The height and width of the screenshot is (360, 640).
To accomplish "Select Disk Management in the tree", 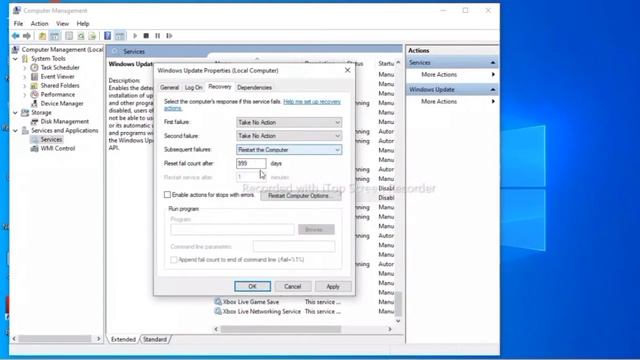I will coord(64,121).
